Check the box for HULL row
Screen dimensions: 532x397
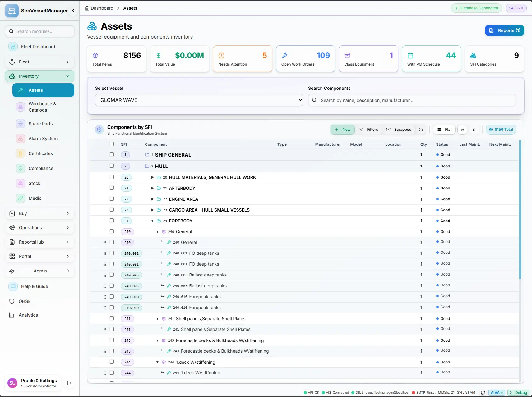(112, 166)
